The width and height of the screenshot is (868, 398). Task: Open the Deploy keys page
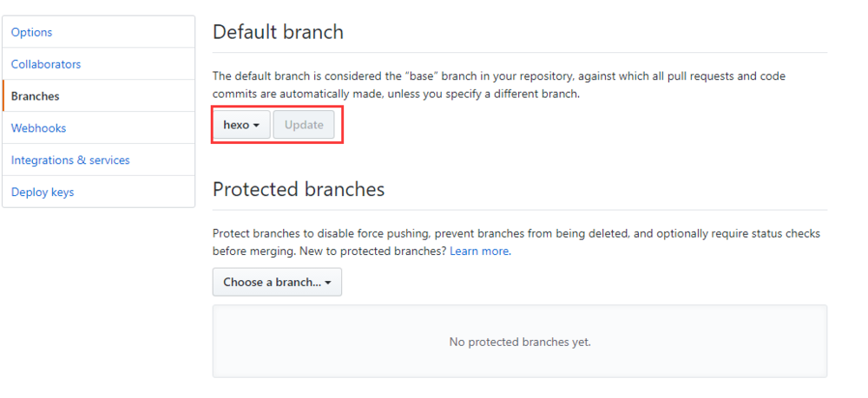click(43, 192)
